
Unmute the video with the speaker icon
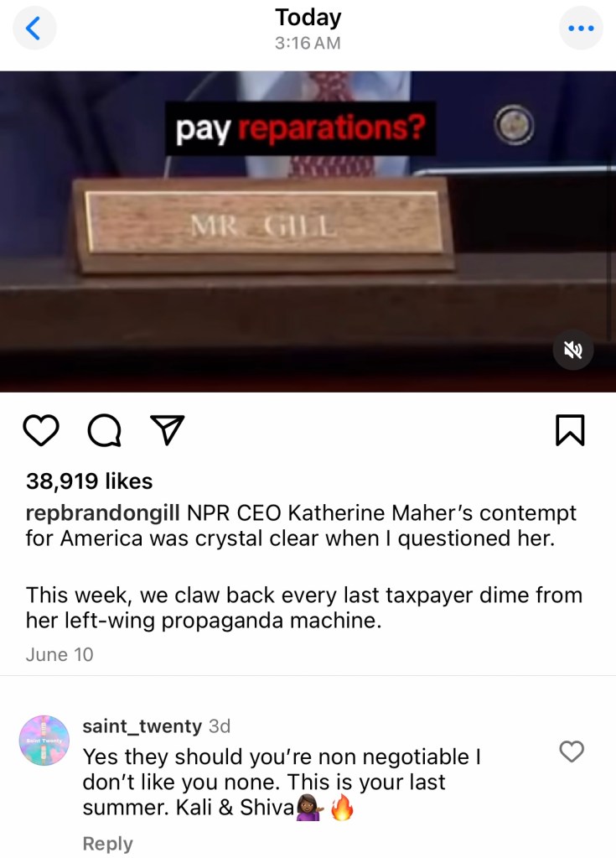tap(572, 350)
